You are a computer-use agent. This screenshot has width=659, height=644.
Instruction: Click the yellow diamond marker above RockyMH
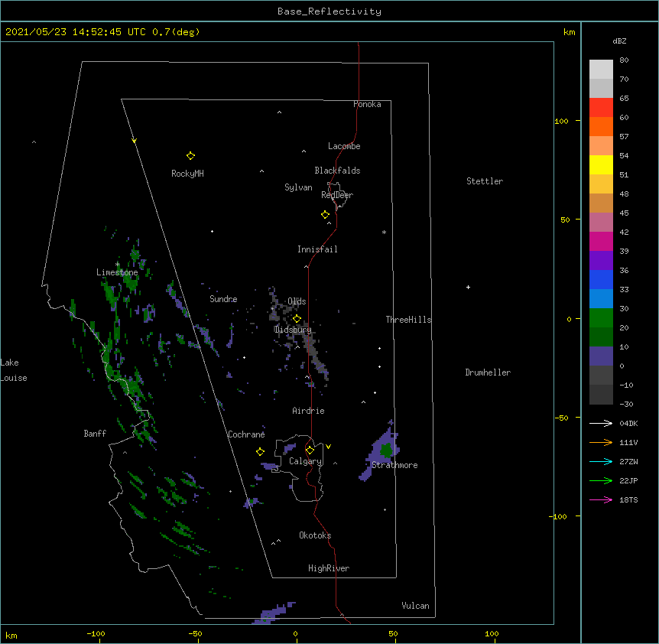click(190, 156)
